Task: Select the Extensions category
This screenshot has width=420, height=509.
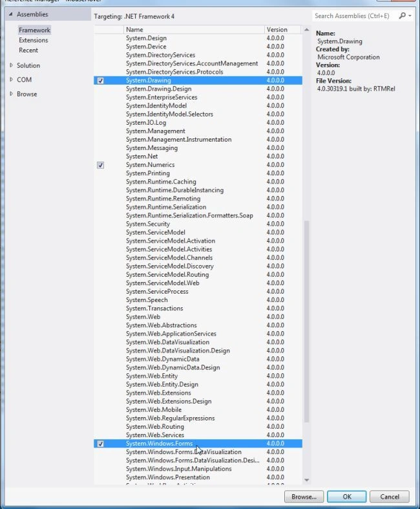Action: click(x=34, y=40)
